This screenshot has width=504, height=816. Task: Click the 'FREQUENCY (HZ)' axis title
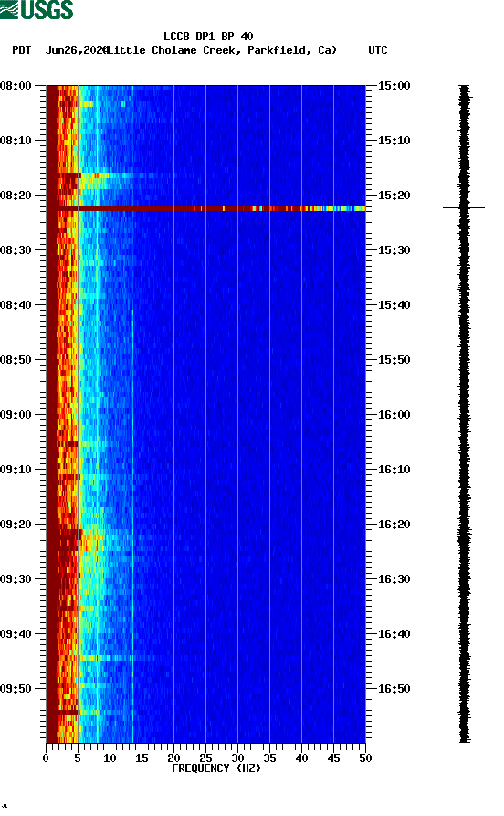tap(215, 768)
